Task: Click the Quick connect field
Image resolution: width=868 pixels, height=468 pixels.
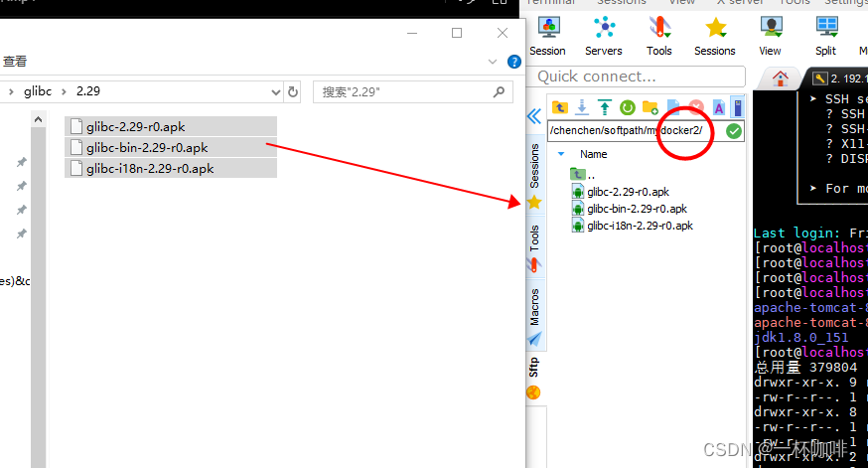Action: pyautogui.click(x=636, y=77)
